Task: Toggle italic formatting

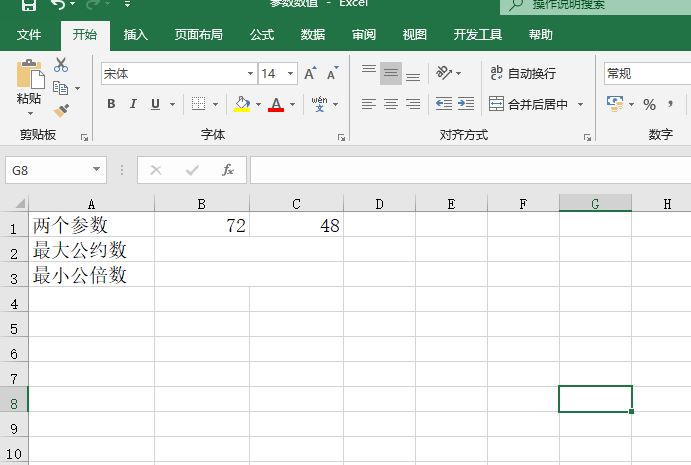Action: tap(133, 104)
